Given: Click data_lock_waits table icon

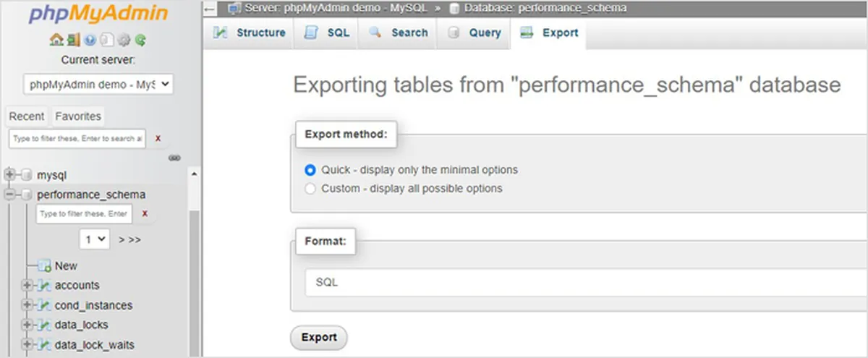Looking at the screenshot, I should [x=44, y=345].
